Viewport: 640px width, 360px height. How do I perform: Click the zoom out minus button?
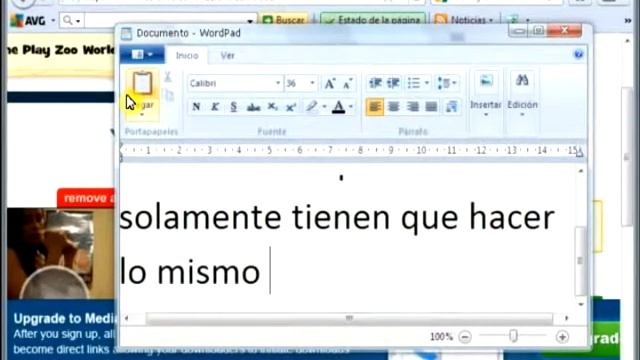pos(465,337)
